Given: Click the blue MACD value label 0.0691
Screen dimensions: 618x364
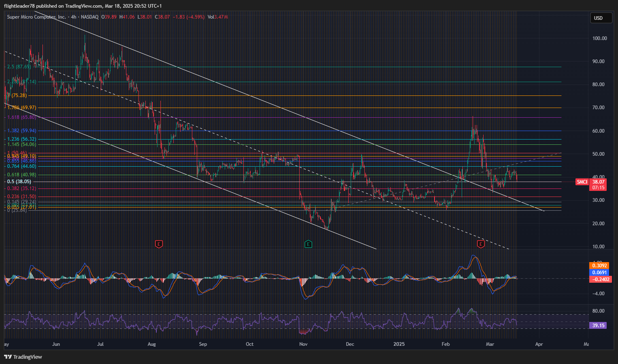Looking at the screenshot, I should 599,273.
